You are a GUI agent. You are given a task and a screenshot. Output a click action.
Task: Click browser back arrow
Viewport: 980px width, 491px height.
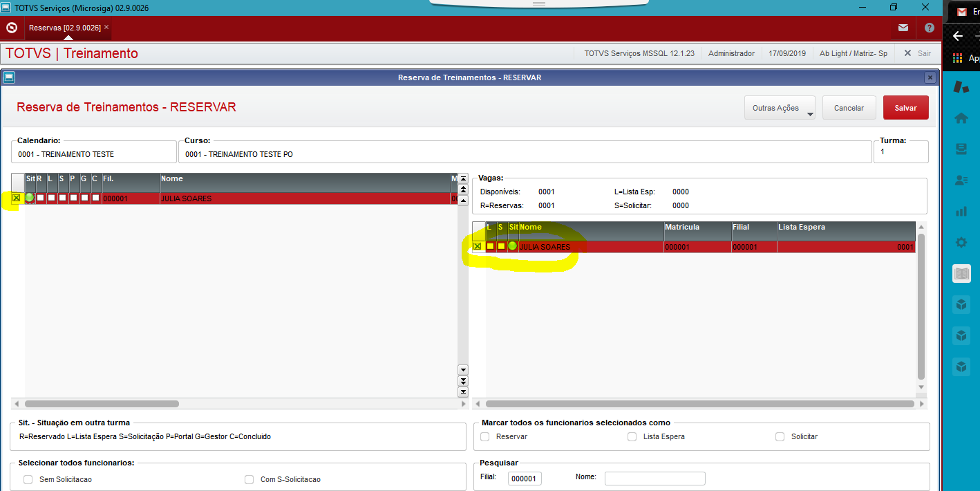pos(957,36)
